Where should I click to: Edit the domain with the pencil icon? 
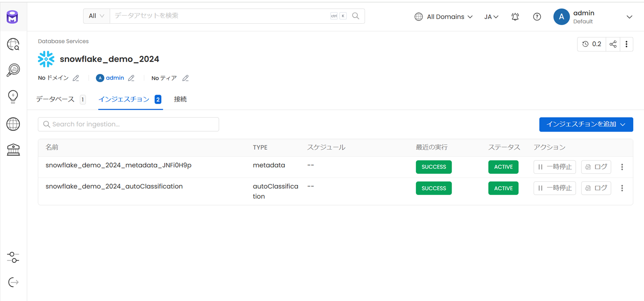pyautogui.click(x=76, y=78)
